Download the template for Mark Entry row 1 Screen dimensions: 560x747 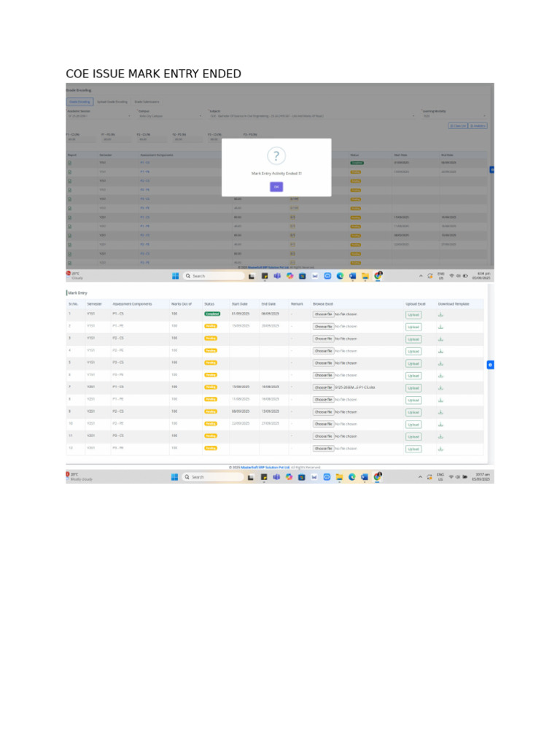440,314
